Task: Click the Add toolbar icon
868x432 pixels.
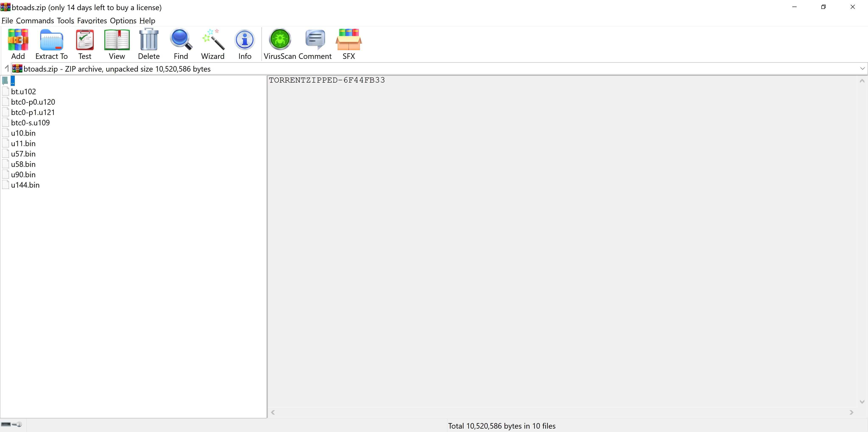Action: [x=18, y=44]
